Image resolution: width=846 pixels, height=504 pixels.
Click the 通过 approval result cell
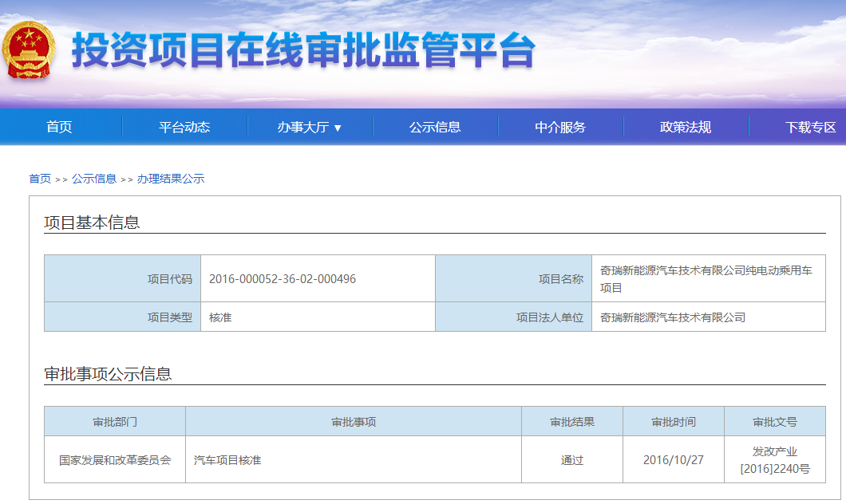point(571,459)
